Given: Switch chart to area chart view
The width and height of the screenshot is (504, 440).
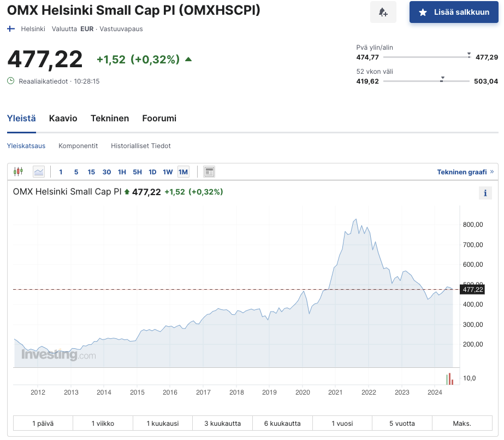Looking at the screenshot, I should point(39,172).
